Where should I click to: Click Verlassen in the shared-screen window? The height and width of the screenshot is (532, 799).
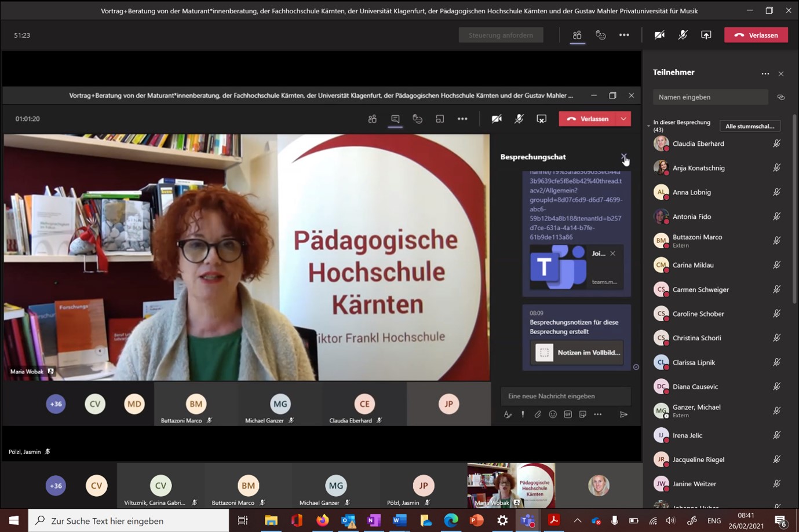click(x=588, y=119)
